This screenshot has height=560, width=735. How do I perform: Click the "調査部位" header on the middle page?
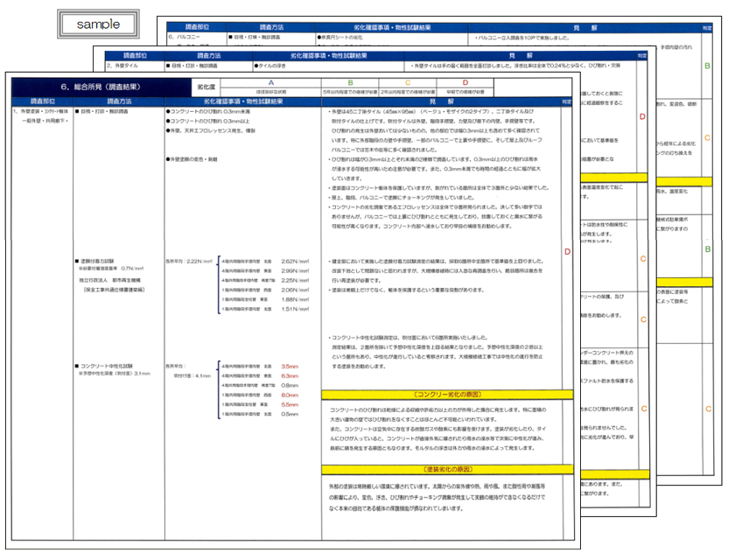135,56
